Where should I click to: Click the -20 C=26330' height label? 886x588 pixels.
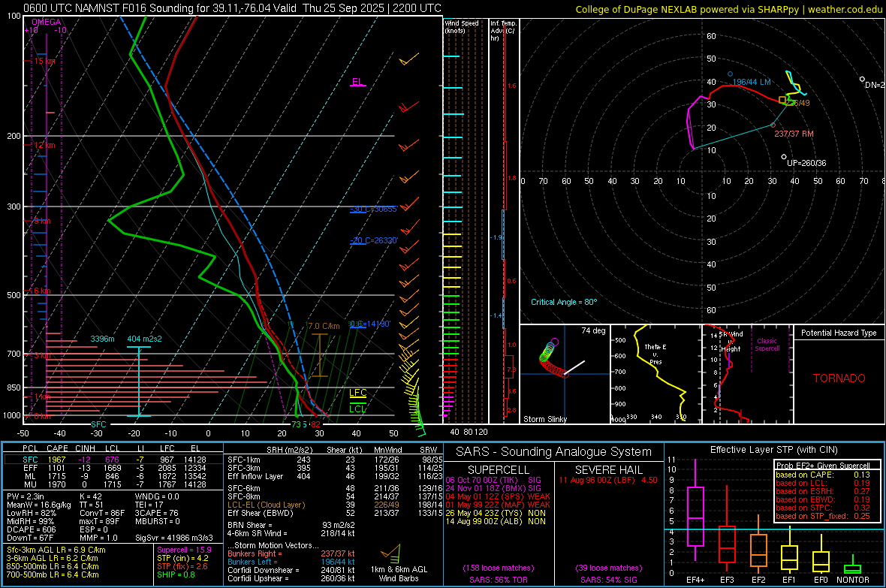click(373, 240)
